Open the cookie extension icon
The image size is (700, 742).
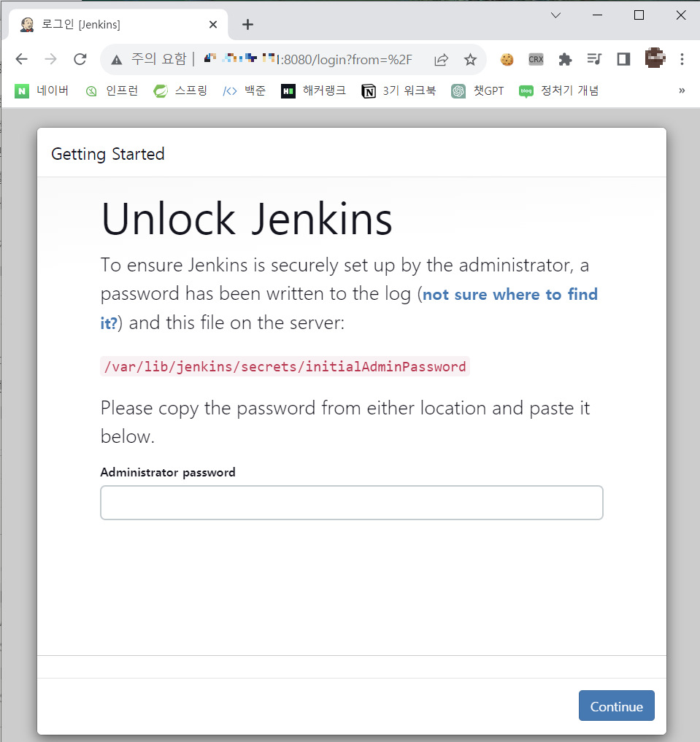click(507, 60)
